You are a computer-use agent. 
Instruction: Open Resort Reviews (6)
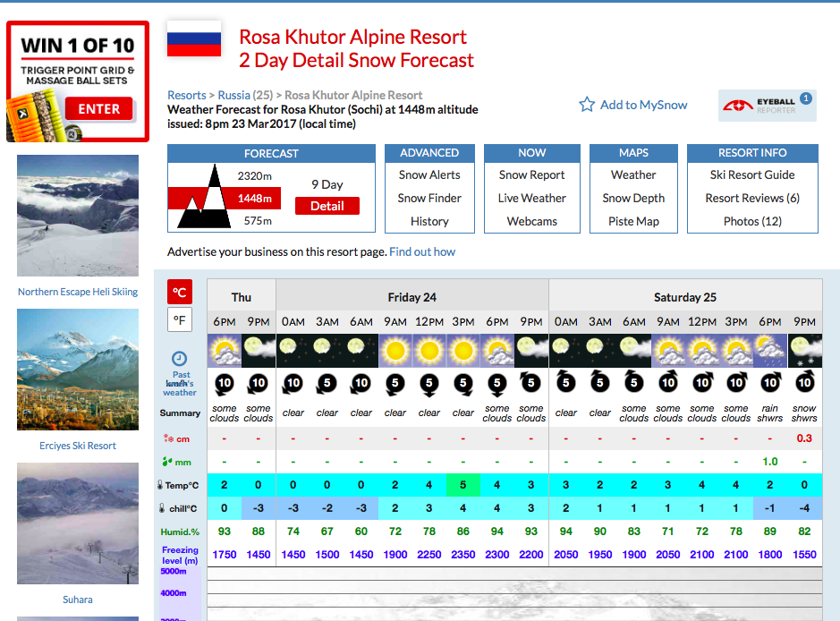[x=752, y=199]
